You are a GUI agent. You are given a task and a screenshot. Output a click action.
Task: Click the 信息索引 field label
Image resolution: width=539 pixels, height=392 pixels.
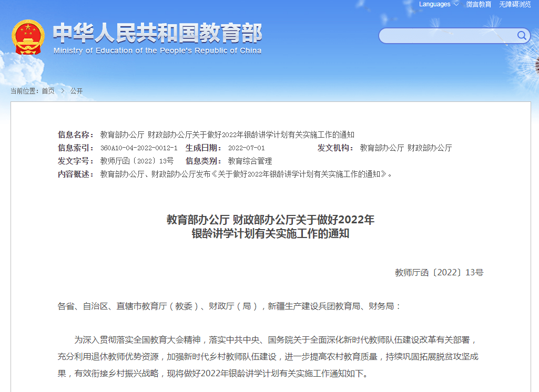click(76, 148)
